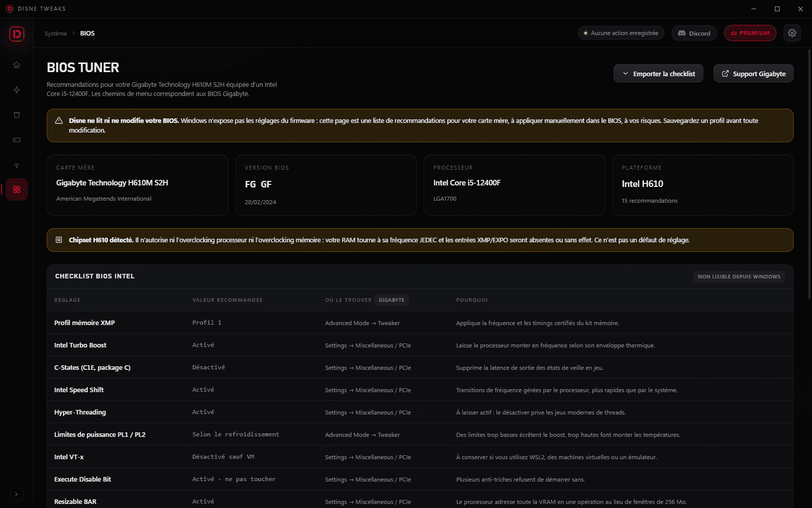The width and height of the screenshot is (812, 508).
Task: Click 'Selon le refroidissement' value
Action: click(235, 434)
